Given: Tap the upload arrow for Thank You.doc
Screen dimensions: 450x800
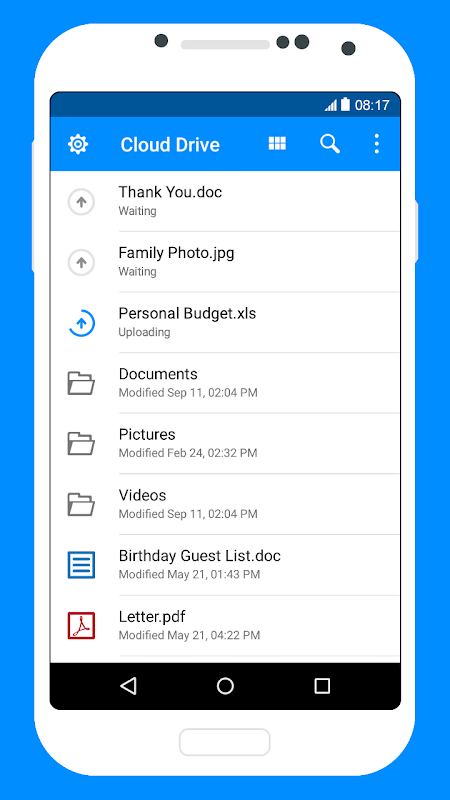Looking at the screenshot, I should click(81, 202).
